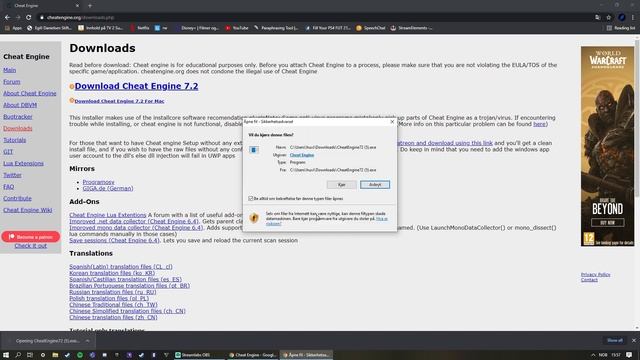This screenshot has width=640, height=360.
Task: Click the World of Warcraft advertisement banner
Action: click(x=607, y=146)
